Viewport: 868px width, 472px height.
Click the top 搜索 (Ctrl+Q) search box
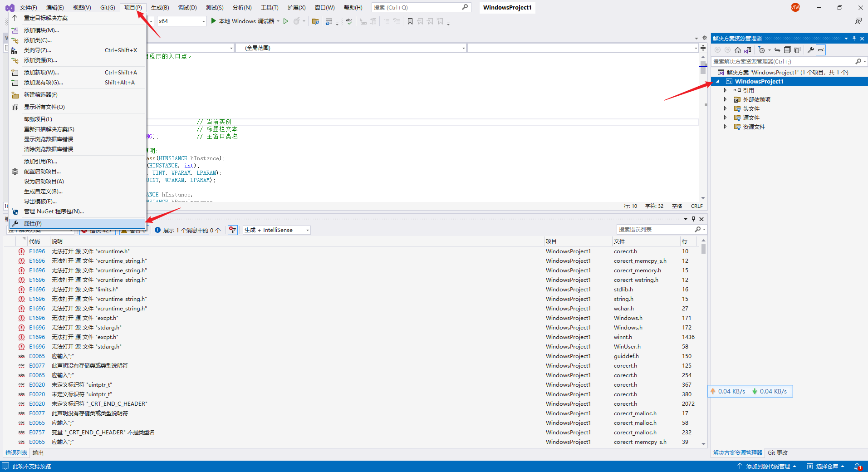click(421, 7)
